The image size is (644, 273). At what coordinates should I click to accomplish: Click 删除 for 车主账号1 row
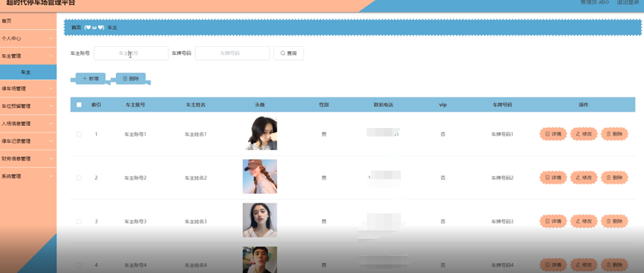coord(614,134)
